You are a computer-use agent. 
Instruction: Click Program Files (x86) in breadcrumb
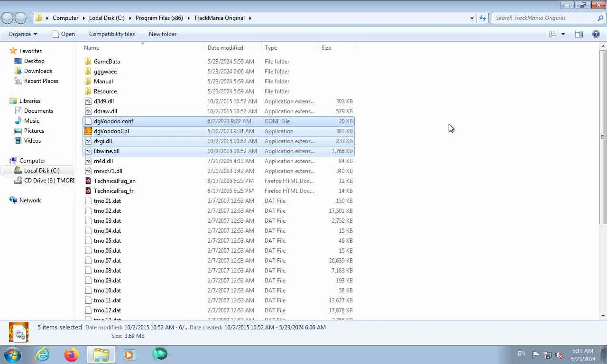(x=159, y=18)
